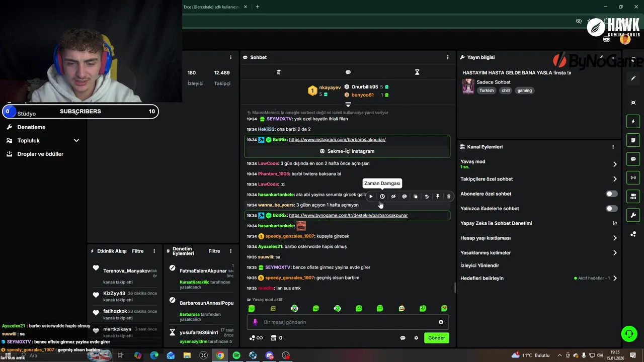The height and width of the screenshot is (362, 644).
Task: Open Denetleme in left sidebar
Action: click(31, 127)
